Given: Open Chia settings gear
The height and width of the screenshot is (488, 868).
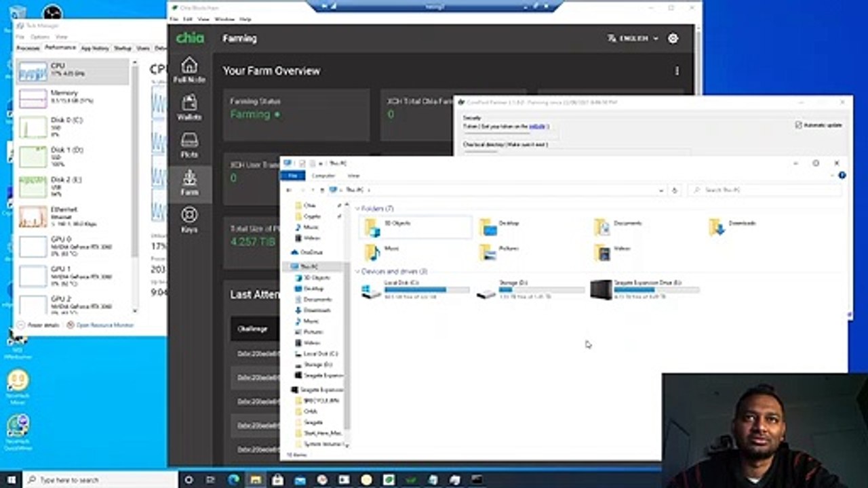Looking at the screenshot, I should (673, 39).
